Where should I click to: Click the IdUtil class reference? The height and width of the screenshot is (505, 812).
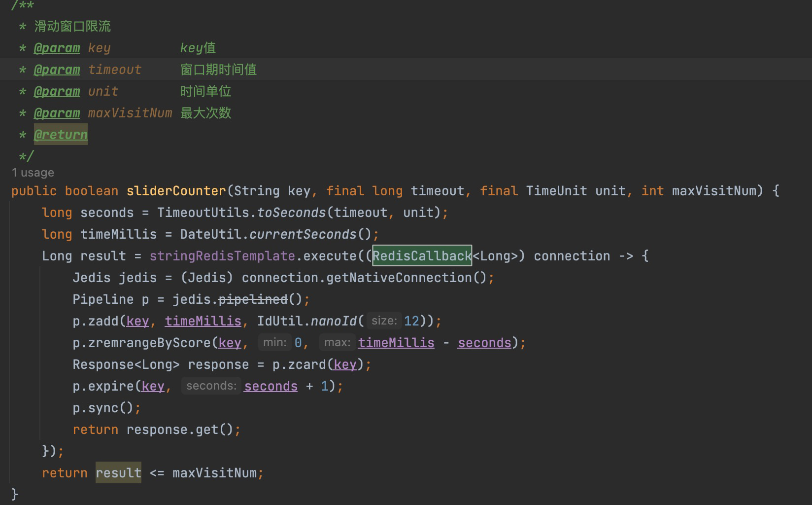(280, 321)
